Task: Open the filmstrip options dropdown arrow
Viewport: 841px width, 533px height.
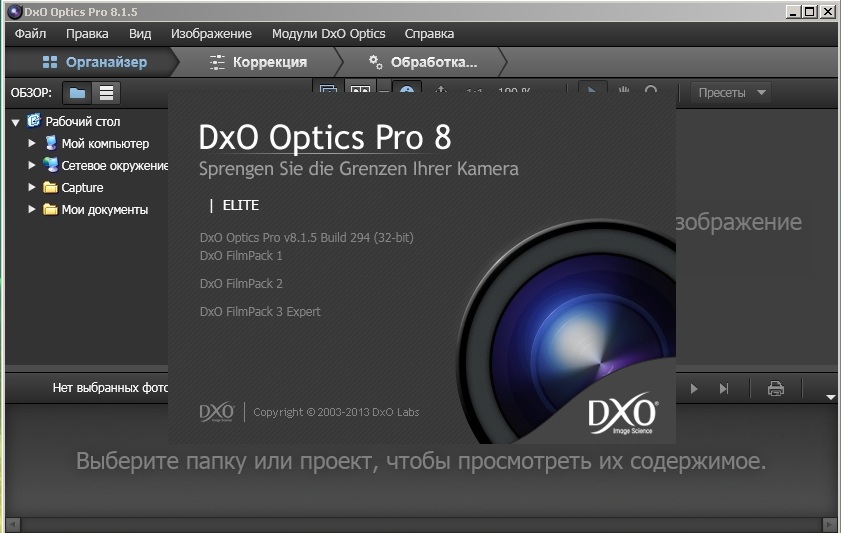Action: tap(831, 397)
